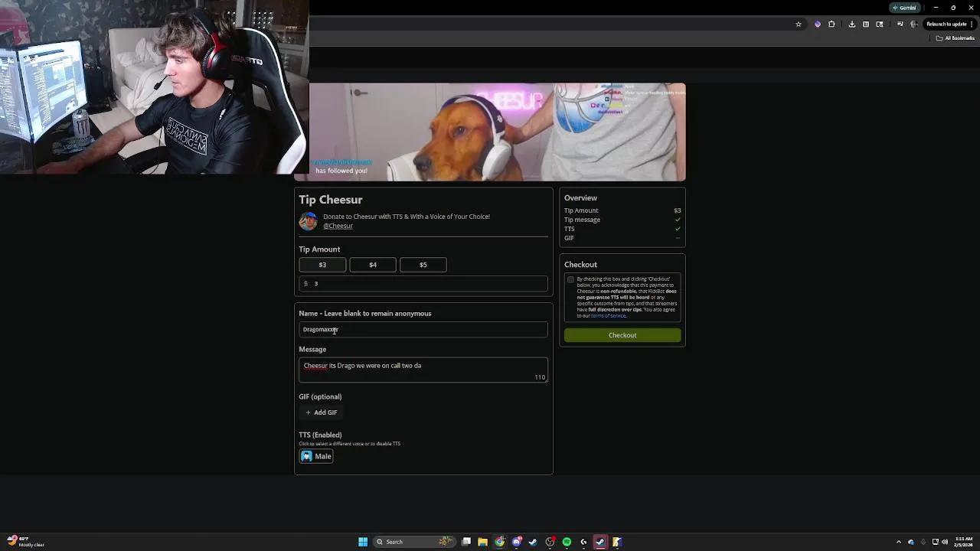Open clock and date in taskbar
This screenshot has width=980, height=551.
click(x=963, y=542)
